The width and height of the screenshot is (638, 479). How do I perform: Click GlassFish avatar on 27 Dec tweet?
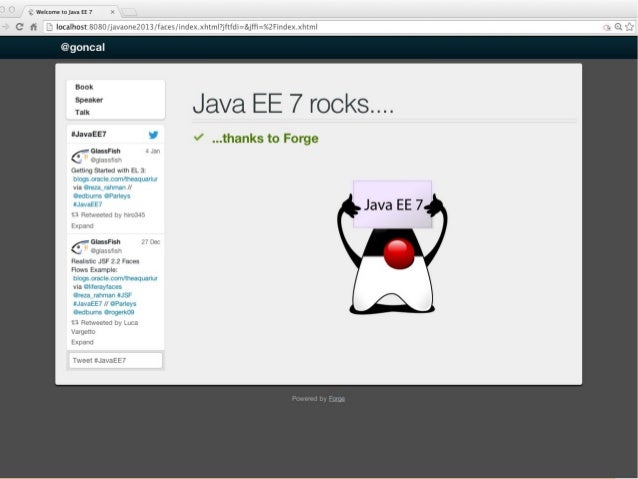click(79, 247)
